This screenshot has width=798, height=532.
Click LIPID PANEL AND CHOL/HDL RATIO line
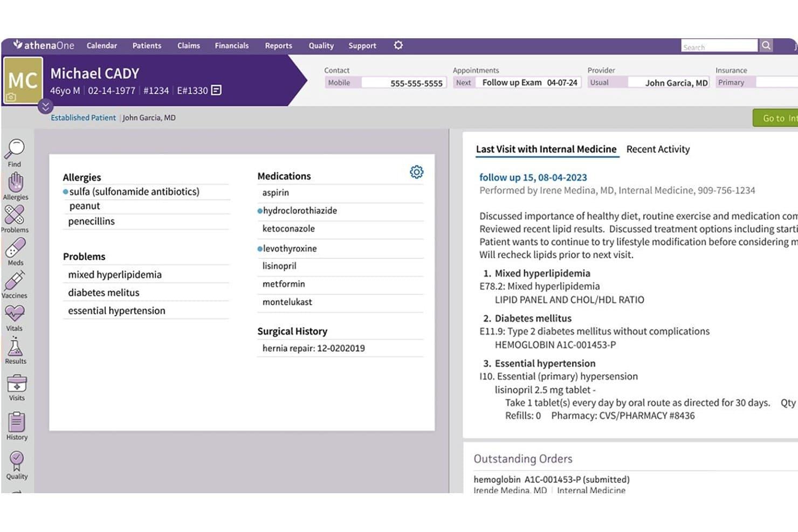pos(569,300)
